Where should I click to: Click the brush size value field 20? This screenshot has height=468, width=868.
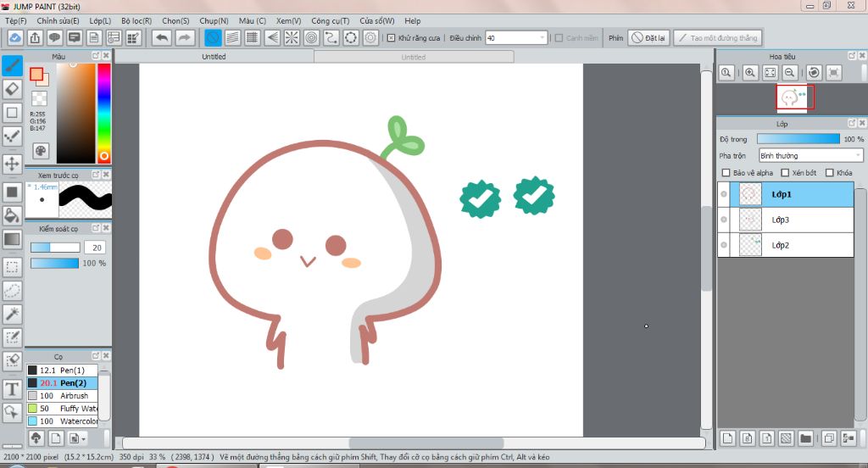[96, 248]
